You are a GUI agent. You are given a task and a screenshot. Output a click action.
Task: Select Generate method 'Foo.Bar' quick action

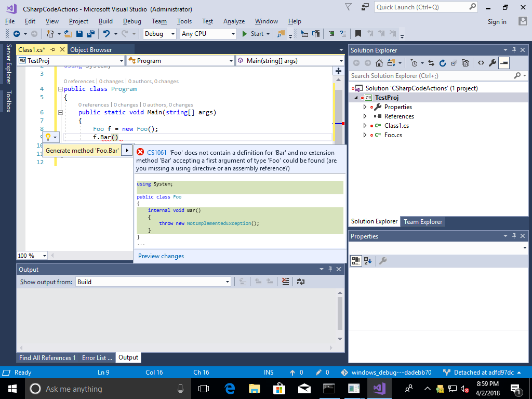coord(82,150)
